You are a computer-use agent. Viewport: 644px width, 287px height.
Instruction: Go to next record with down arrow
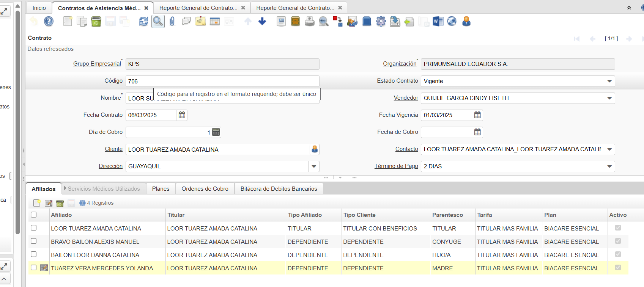tap(262, 22)
